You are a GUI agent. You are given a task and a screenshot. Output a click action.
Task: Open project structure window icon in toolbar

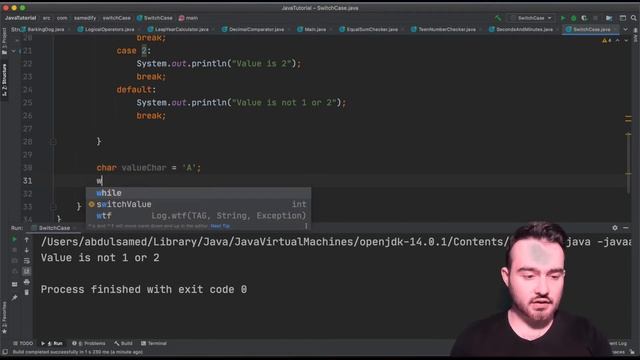622,18
